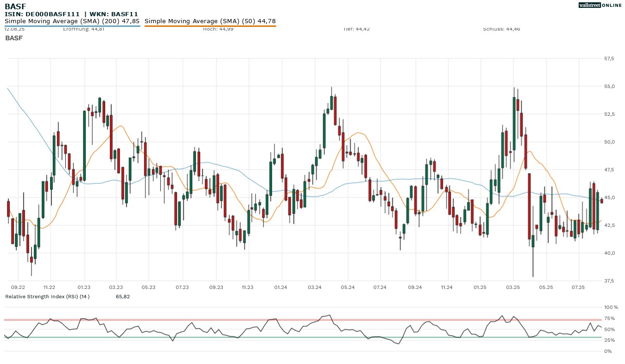625x364 pixels.
Task: Click the Simple Moving Average (SMA) (50) legend
Action: 210,21
